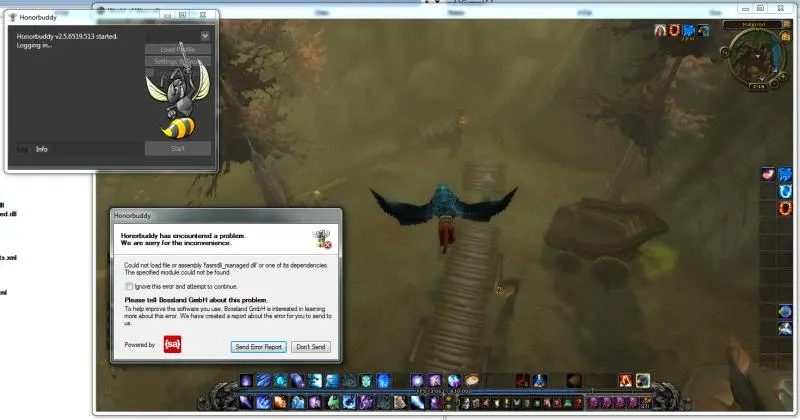Click the top-left icon in right side bar
Viewport: 800px width, 420px height.
point(768,175)
